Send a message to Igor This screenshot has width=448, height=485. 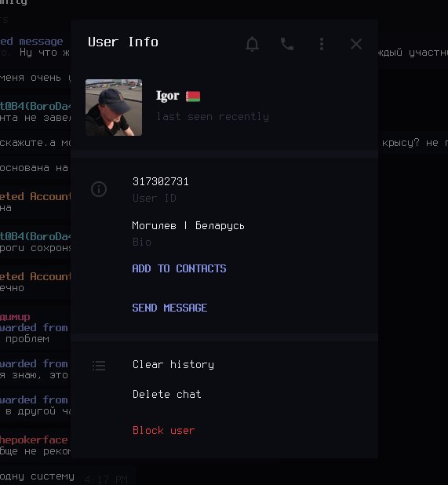pos(169,308)
